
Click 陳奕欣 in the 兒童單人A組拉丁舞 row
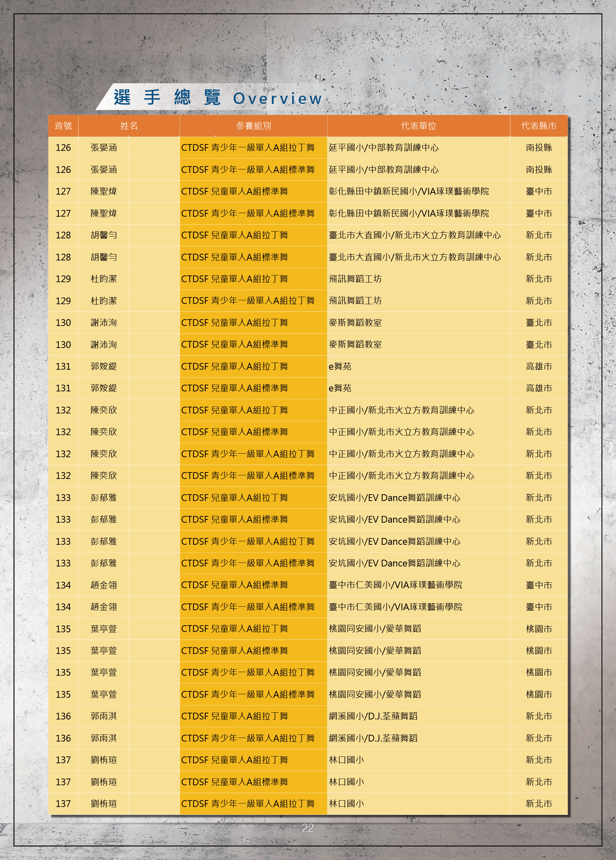pyautogui.click(x=103, y=410)
